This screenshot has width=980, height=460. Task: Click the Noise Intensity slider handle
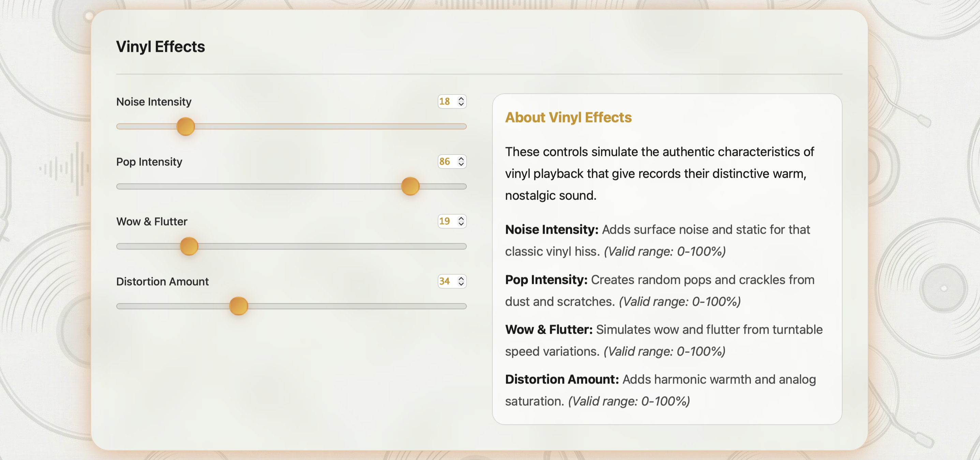coord(185,126)
